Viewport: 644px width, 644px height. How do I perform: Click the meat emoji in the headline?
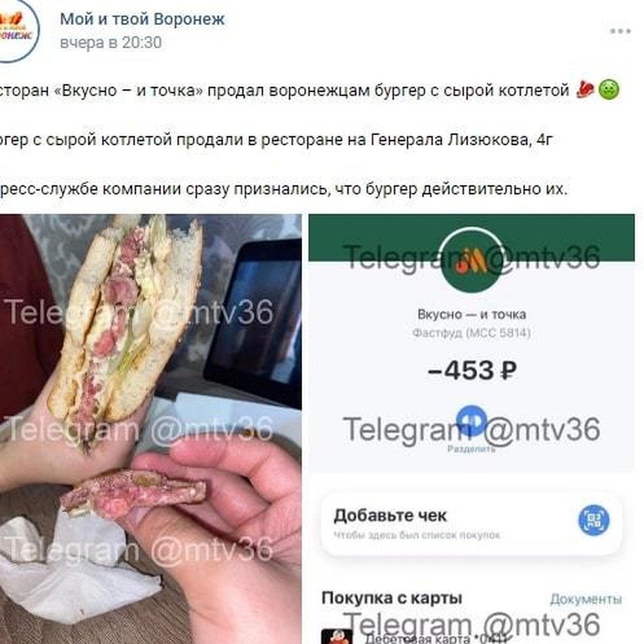pyautogui.click(x=584, y=90)
